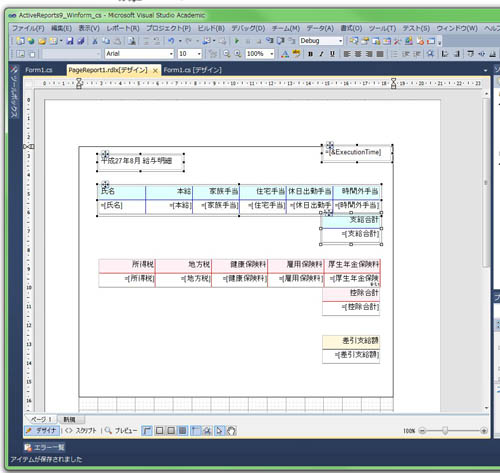This screenshot has width=500, height=473.
Task: Switch to the Form1.cs tab
Action: point(39,70)
